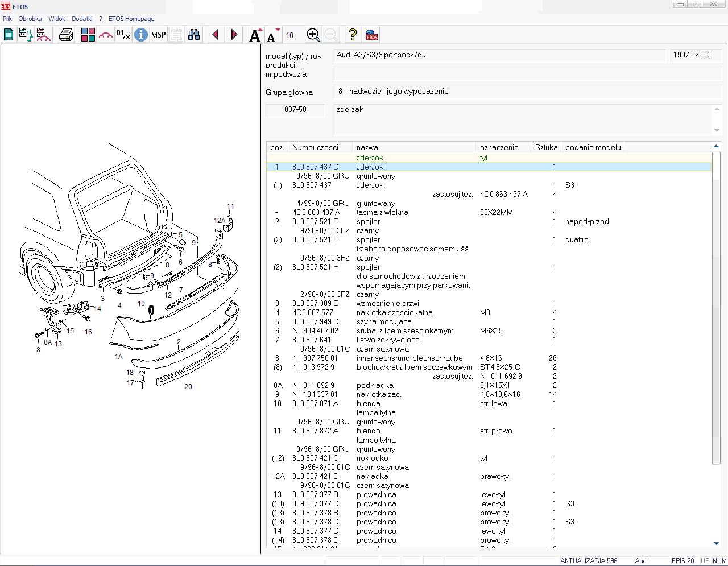Click the second toolbar icon with face profile

26,35
